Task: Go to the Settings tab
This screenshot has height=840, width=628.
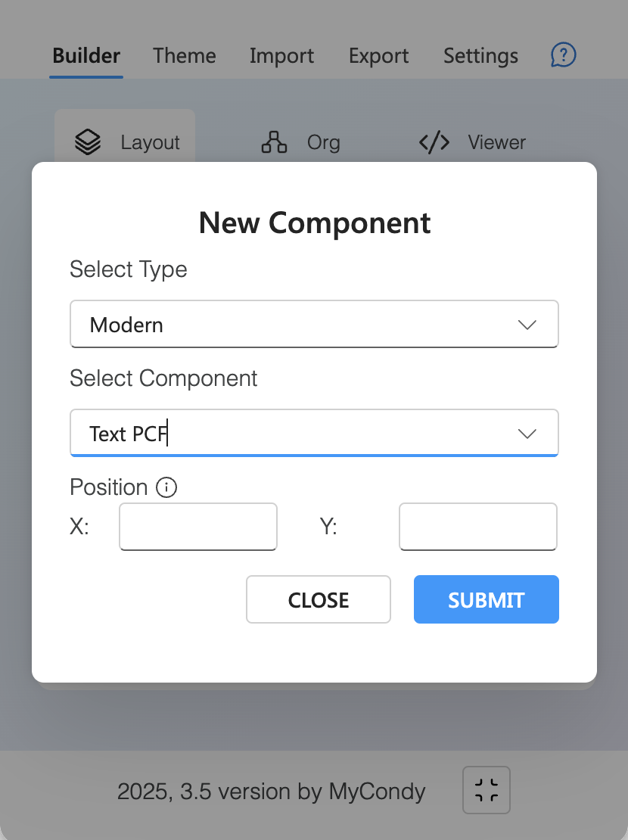Action: coord(480,56)
